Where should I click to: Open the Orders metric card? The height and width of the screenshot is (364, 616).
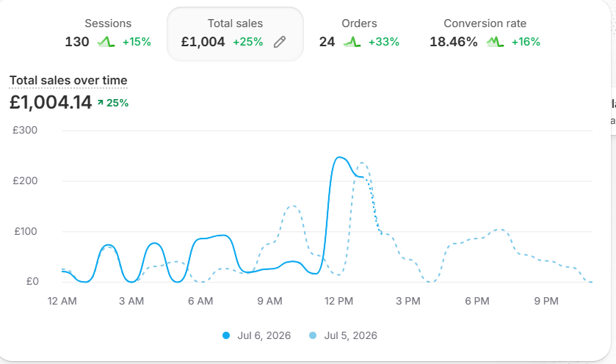click(x=359, y=34)
